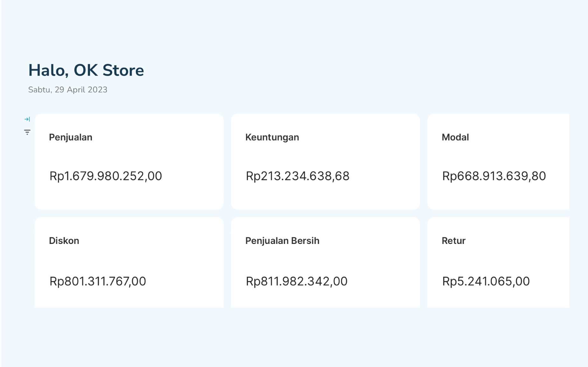Click the date Sabtu, 29 April 2023
This screenshot has height=367, width=588.
click(68, 90)
